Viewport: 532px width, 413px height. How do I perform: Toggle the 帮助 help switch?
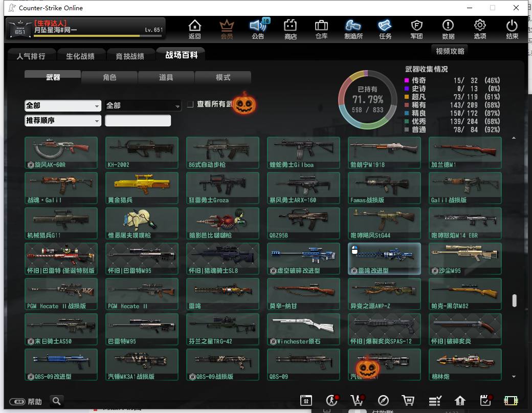coord(17,402)
